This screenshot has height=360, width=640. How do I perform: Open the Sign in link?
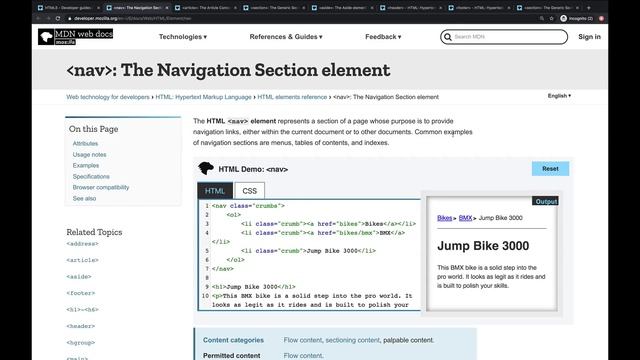(589, 37)
